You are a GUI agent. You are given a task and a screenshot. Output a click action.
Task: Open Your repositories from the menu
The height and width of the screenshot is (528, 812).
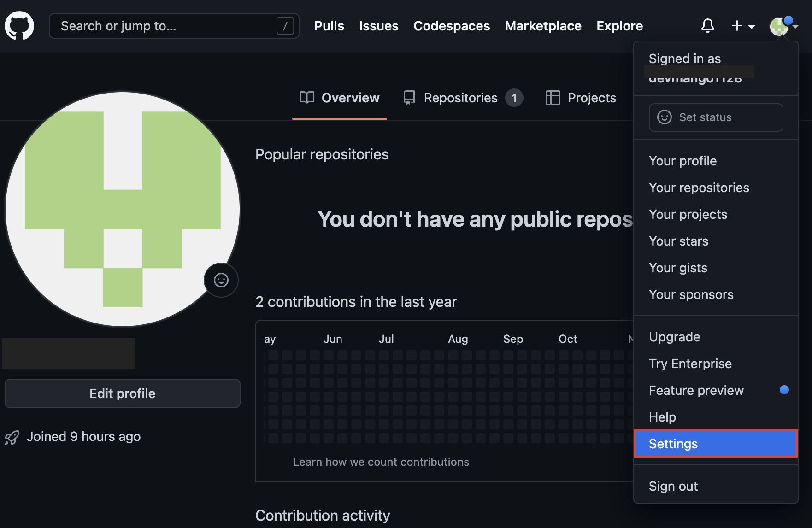point(716,188)
